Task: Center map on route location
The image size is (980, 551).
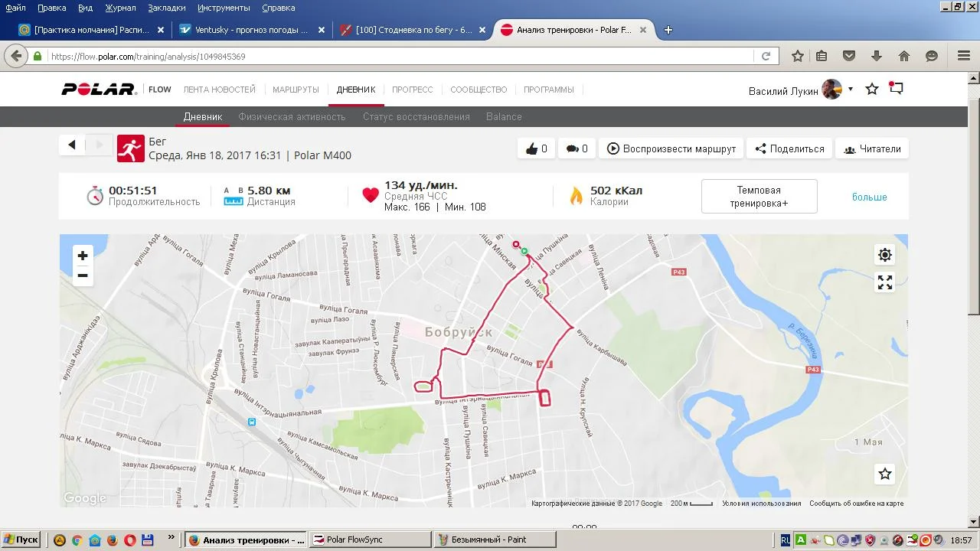Action: tap(885, 255)
